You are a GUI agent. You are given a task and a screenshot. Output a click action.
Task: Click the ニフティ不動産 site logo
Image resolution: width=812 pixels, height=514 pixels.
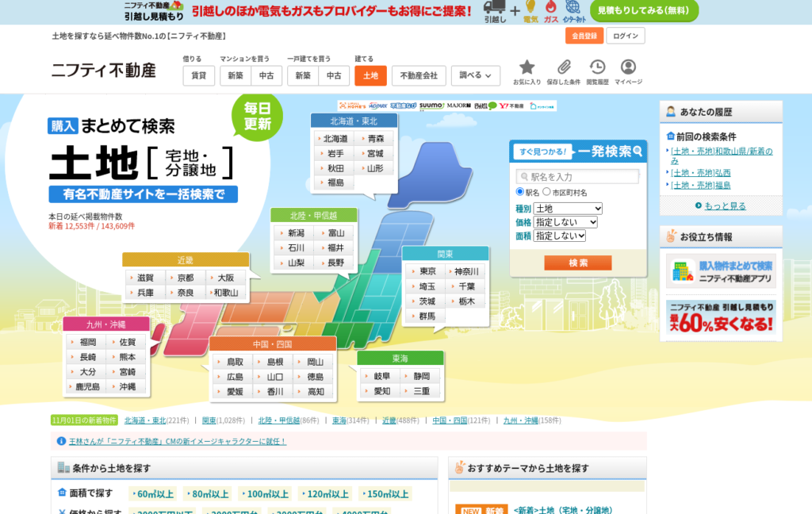tap(104, 71)
